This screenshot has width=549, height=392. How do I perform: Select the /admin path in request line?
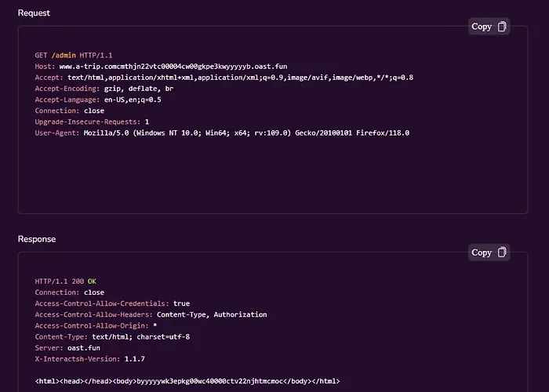click(64, 56)
